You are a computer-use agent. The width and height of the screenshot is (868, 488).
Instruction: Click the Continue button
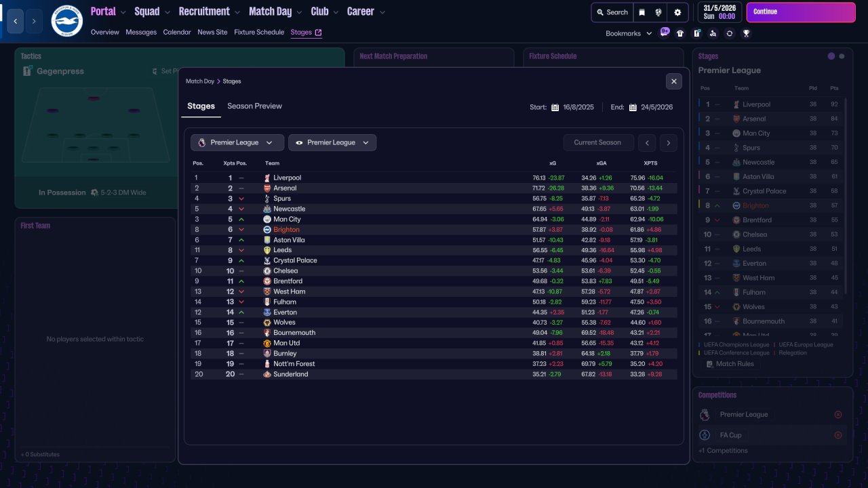801,12
